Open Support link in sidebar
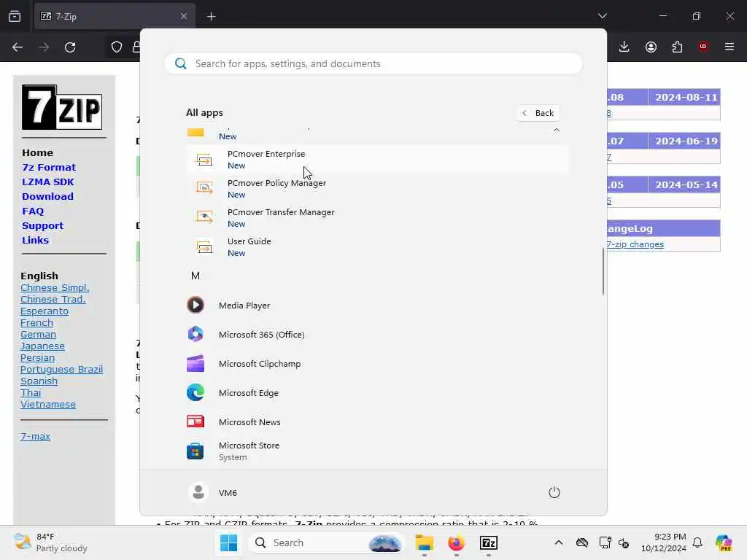The height and width of the screenshot is (560, 747). 42,226
